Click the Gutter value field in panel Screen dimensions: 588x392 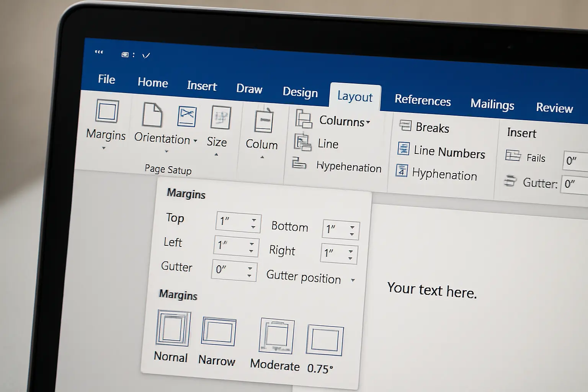pyautogui.click(x=234, y=271)
